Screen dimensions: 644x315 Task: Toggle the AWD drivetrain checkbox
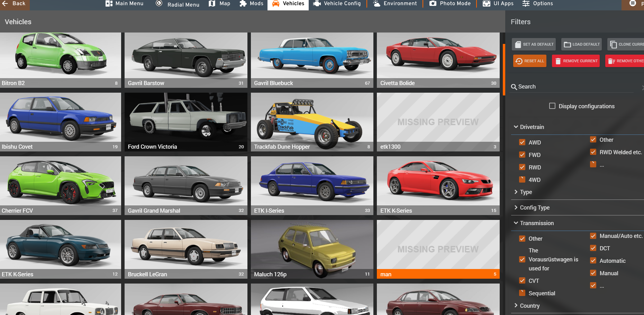pyautogui.click(x=522, y=142)
